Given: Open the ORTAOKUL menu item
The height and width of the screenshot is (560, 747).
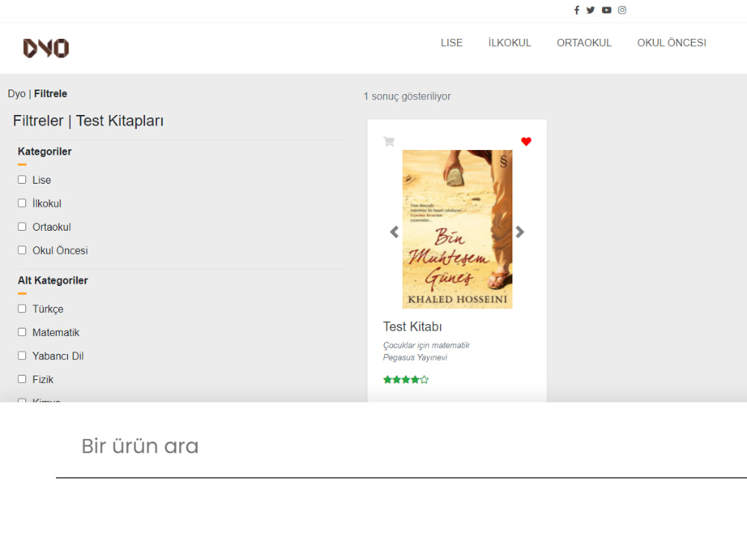Looking at the screenshot, I should click(x=584, y=43).
